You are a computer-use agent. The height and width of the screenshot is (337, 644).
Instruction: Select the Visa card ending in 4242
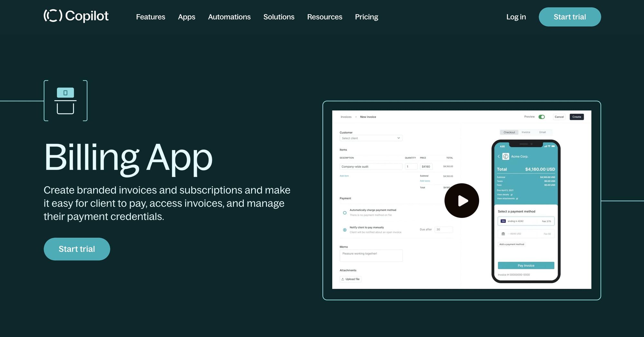point(526,221)
